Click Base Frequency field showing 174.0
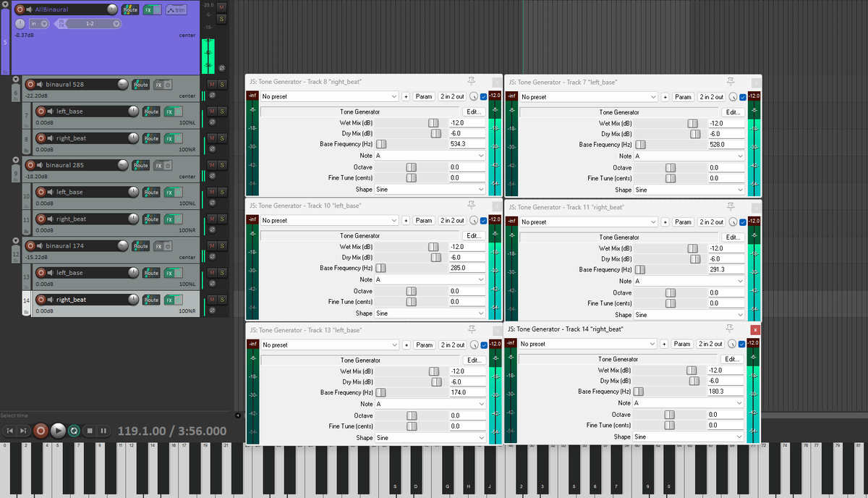This screenshot has width=868, height=498. (467, 392)
